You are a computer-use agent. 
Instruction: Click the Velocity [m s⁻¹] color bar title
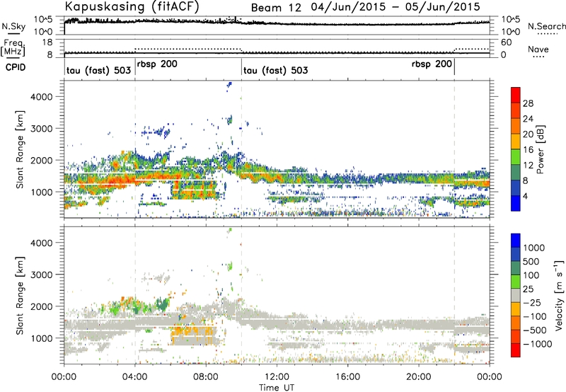click(559, 295)
